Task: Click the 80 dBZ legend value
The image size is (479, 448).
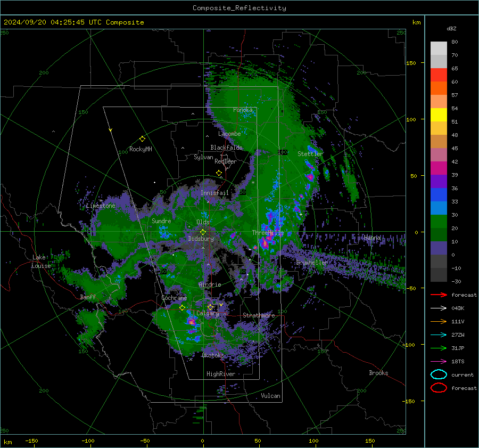Action: (455, 42)
